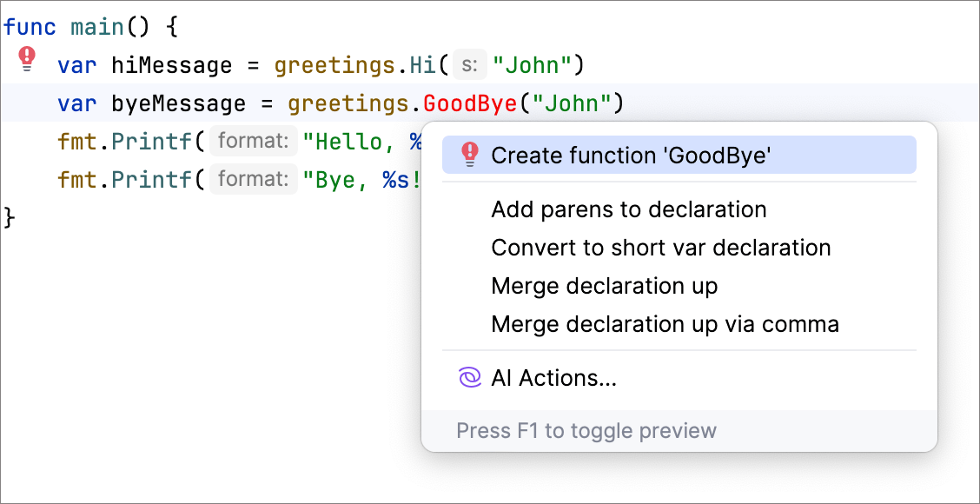Viewport: 980px width, 504px height.
Task: Click the 's:' parameter hint inlay
Action: 471,64
